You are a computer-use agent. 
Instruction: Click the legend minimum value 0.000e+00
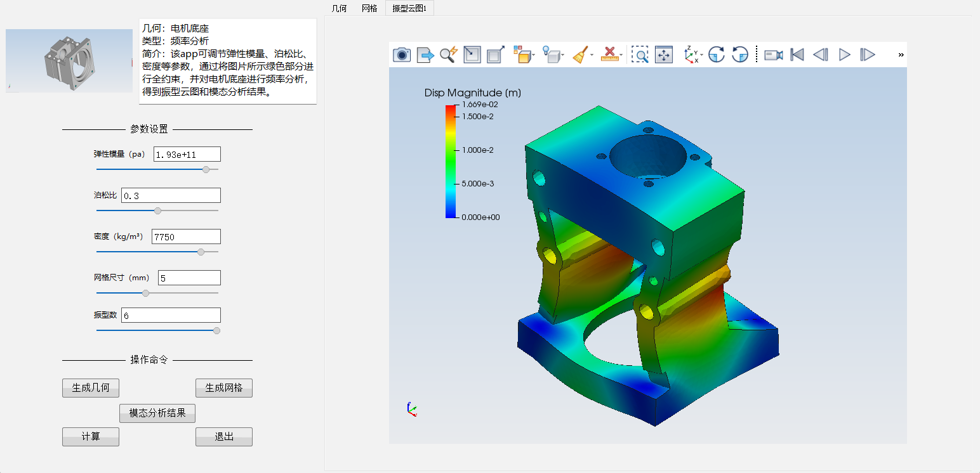(480, 217)
